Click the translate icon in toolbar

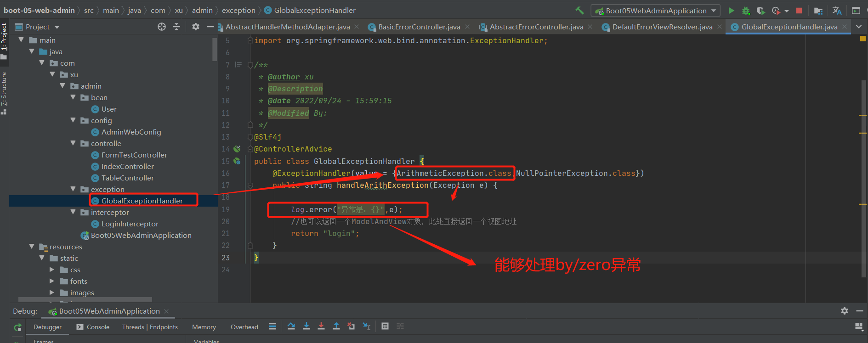pos(837,10)
